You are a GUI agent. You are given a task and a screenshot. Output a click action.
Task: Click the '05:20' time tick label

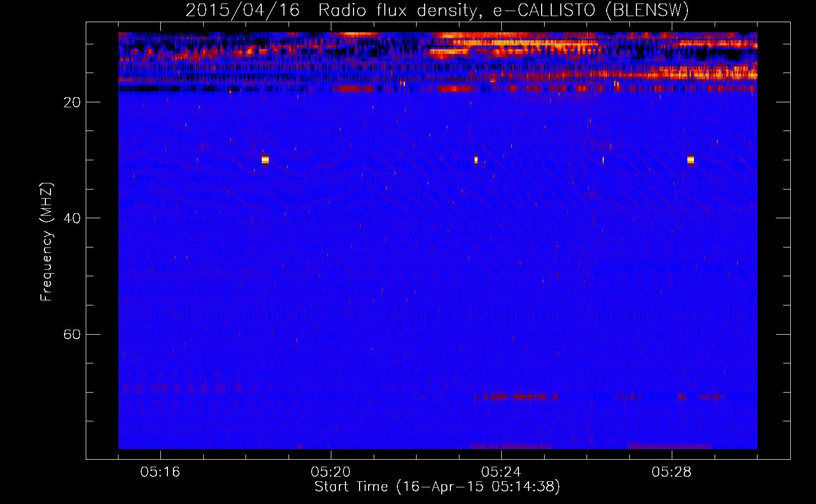(x=331, y=472)
